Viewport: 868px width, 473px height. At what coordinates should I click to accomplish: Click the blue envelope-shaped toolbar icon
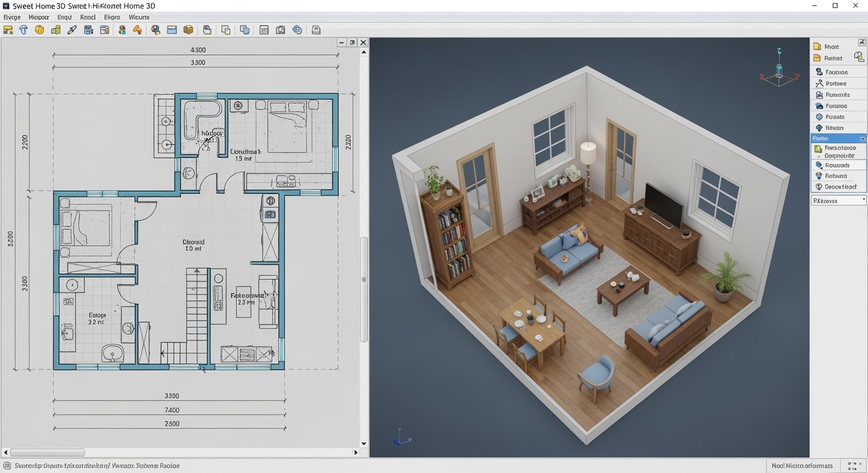pyautogui.click(x=172, y=30)
